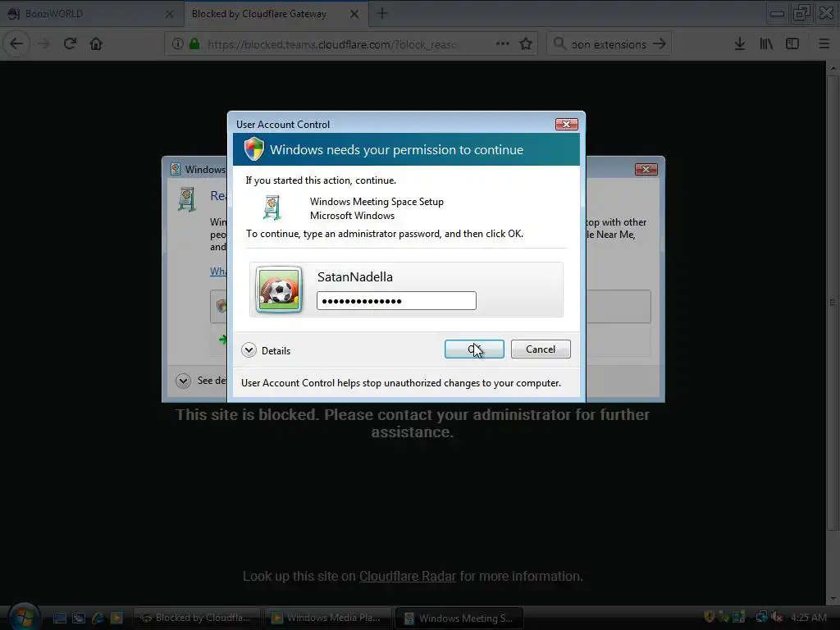Open a new browser tab
The image size is (840, 630).
point(382,14)
